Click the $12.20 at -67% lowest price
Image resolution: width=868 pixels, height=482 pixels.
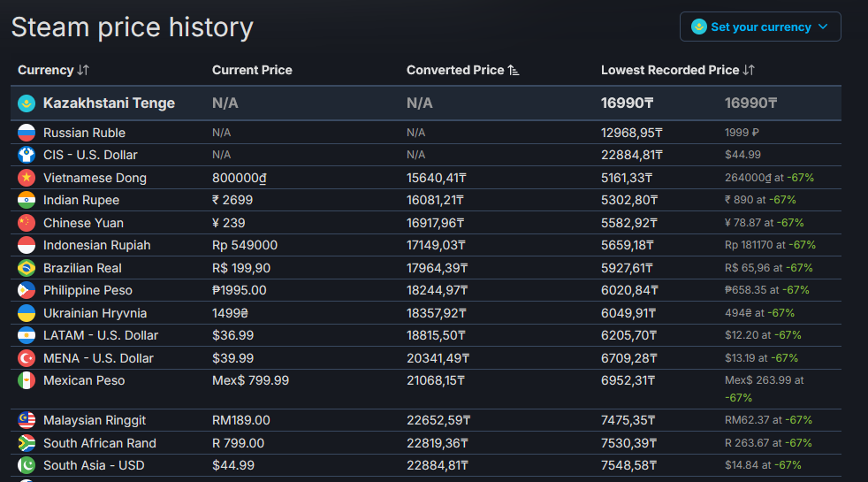[763, 335]
